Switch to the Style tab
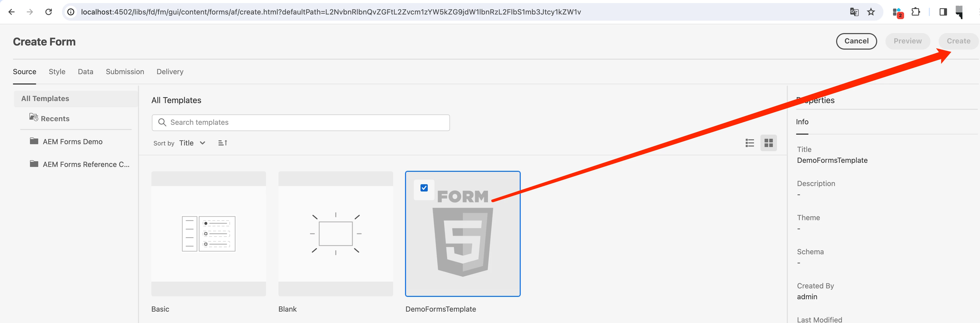Screen dimensions: 980x323 coord(57,72)
